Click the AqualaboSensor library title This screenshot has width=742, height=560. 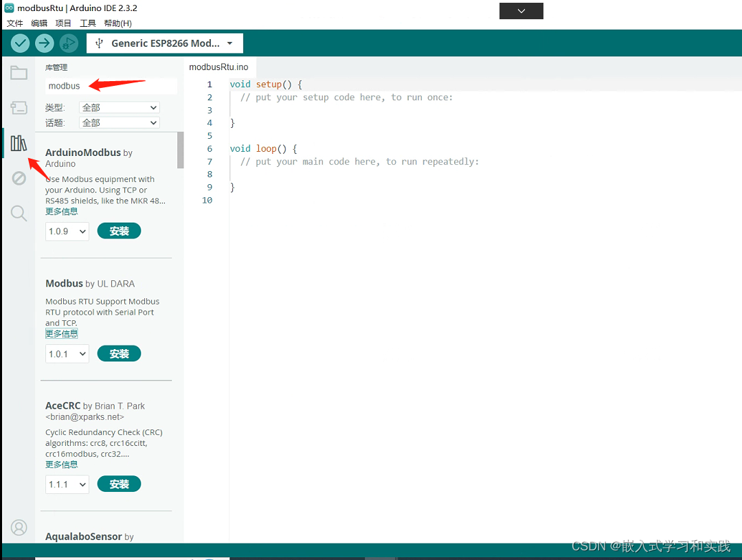pyautogui.click(x=83, y=537)
